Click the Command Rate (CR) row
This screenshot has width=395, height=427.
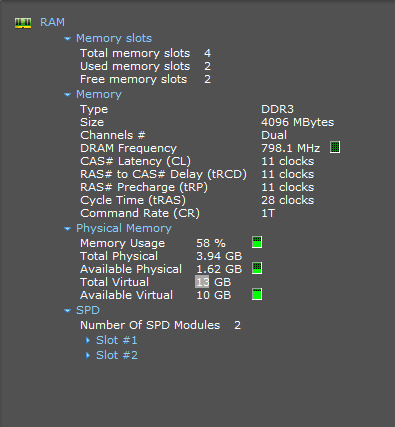pos(178,213)
